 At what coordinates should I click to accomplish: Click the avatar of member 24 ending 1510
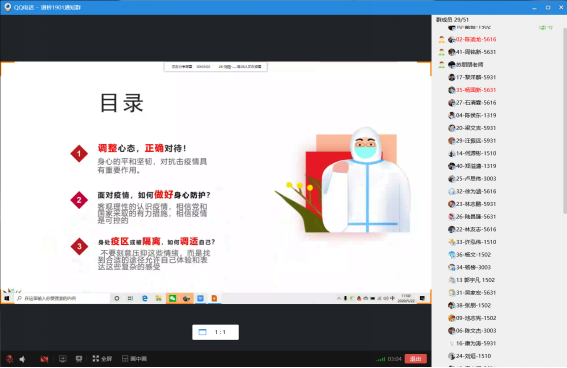point(451,356)
